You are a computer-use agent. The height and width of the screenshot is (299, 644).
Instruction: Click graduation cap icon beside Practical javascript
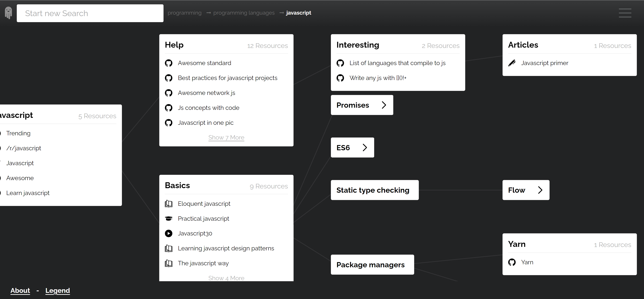(x=169, y=219)
